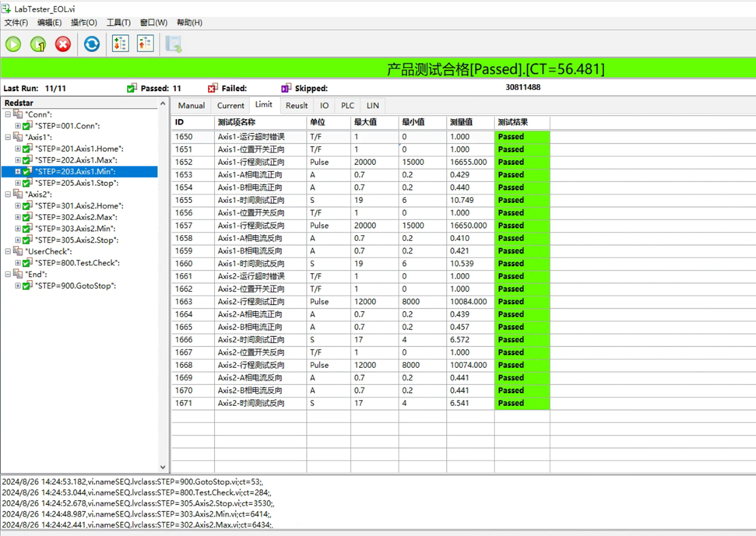The width and height of the screenshot is (756, 536).
Task: Click the green Run arrow toolbar icon
Action: click(x=13, y=44)
